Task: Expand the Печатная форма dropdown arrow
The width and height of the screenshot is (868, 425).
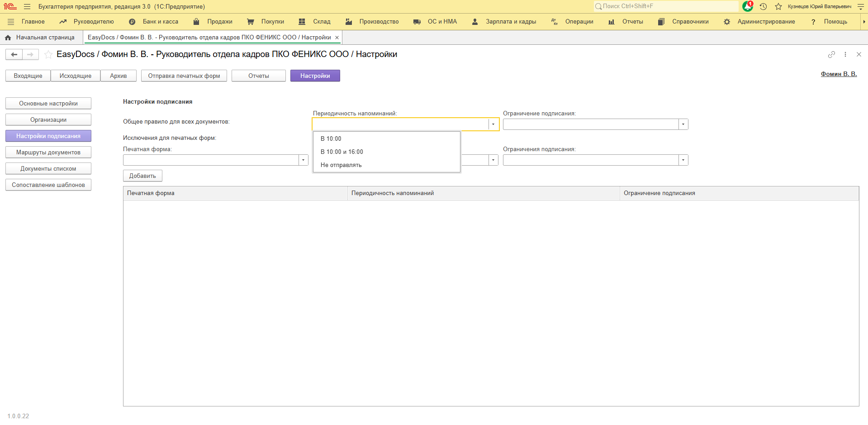Action: click(x=303, y=160)
